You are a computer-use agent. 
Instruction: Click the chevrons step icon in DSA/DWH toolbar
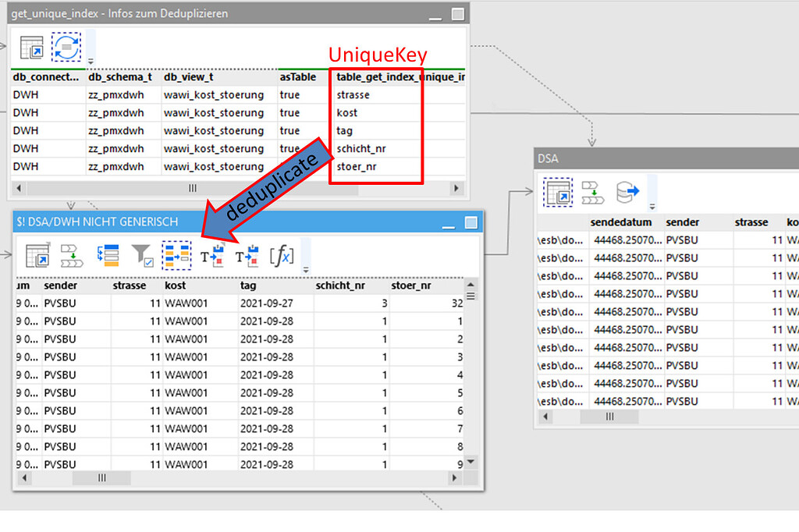(72, 255)
